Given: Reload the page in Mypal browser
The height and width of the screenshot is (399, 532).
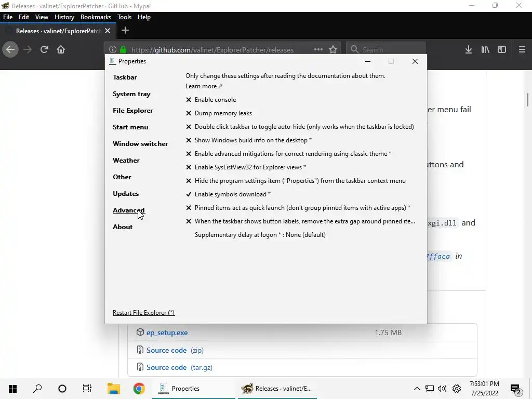Looking at the screenshot, I should coord(44,49).
